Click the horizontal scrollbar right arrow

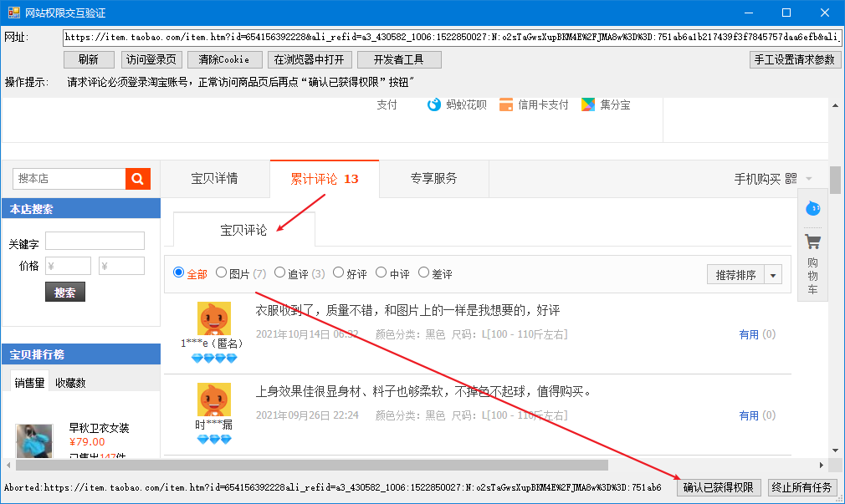[822, 465]
